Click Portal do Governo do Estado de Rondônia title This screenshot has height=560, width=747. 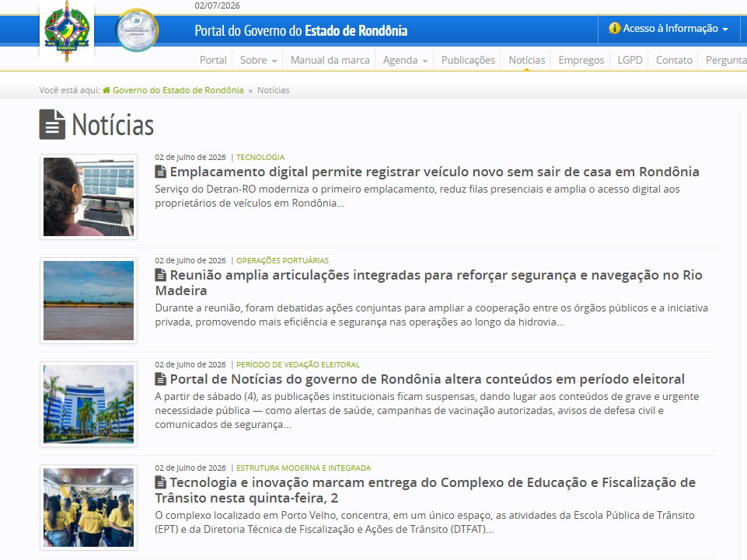click(x=301, y=30)
